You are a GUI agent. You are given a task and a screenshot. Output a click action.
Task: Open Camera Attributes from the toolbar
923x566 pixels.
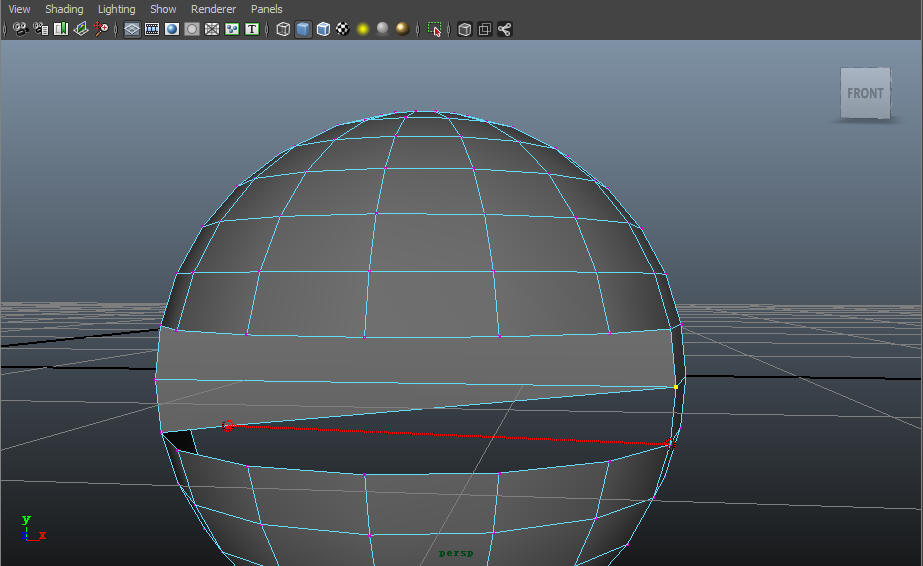click(41, 29)
